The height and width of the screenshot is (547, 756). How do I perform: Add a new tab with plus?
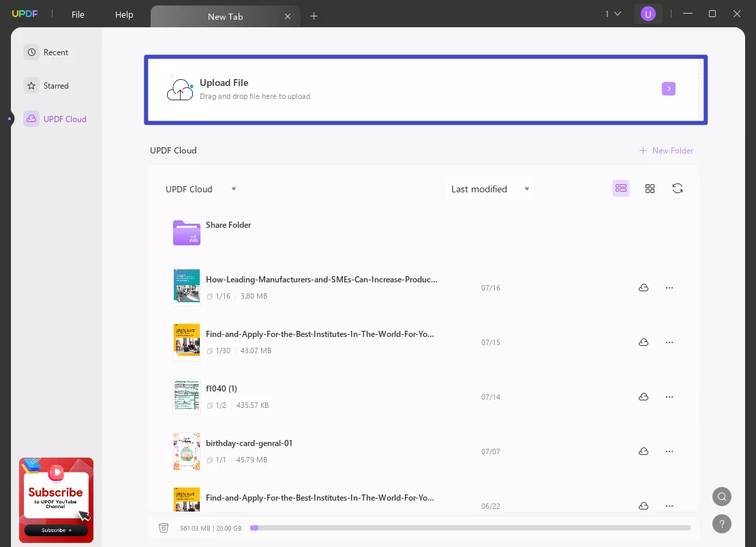click(x=314, y=16)
